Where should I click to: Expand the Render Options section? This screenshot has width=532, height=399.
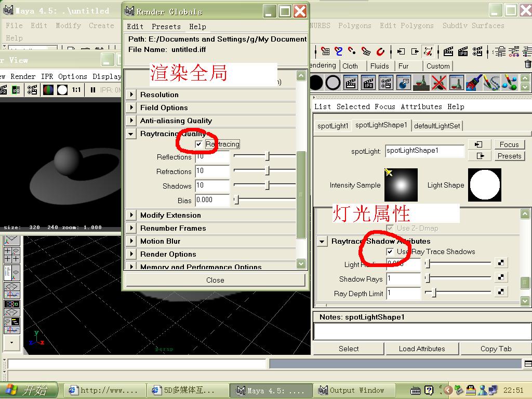[131, 254]
